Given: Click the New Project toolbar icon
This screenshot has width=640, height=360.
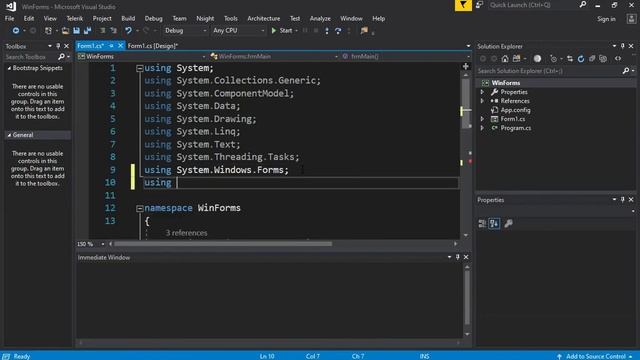Looking at the screenshot, I should click(48, 31).
